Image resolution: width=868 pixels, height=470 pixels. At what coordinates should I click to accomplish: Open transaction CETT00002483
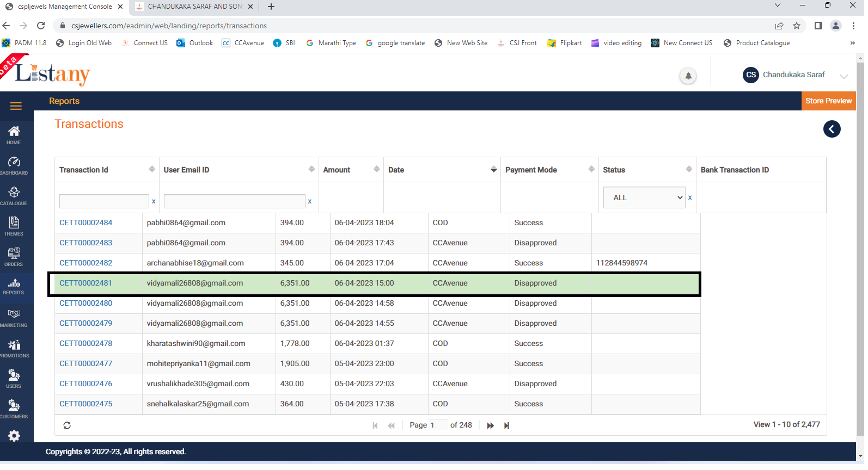(x=85, y=243)
